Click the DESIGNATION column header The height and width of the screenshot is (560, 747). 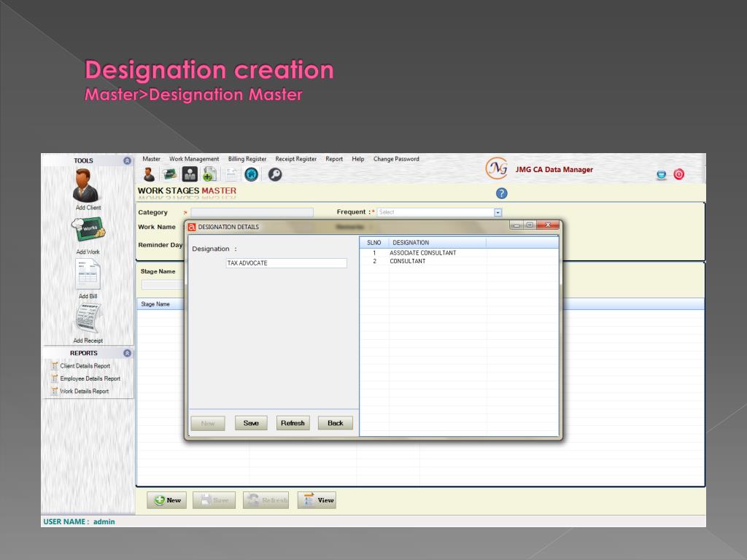(438, 242)
